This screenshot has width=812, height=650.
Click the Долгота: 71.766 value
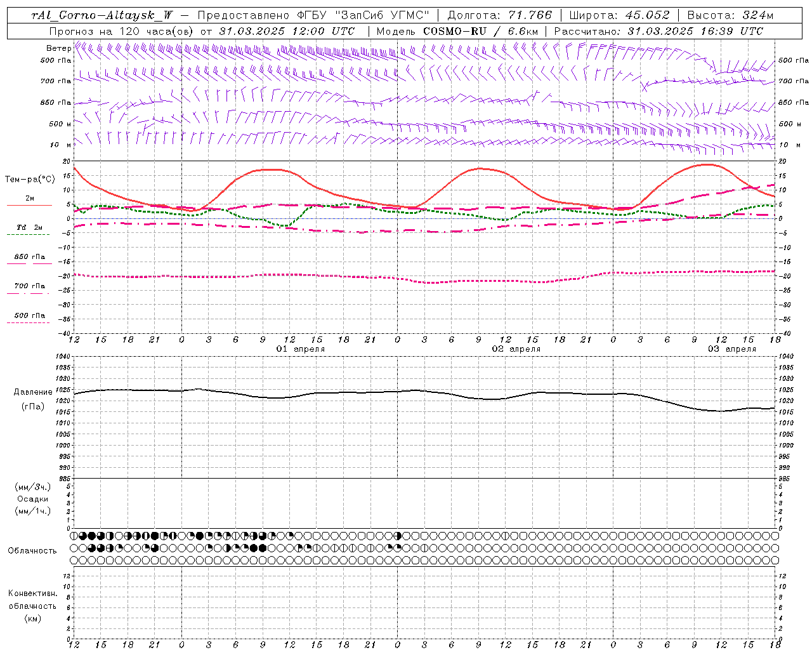point(500,15)
